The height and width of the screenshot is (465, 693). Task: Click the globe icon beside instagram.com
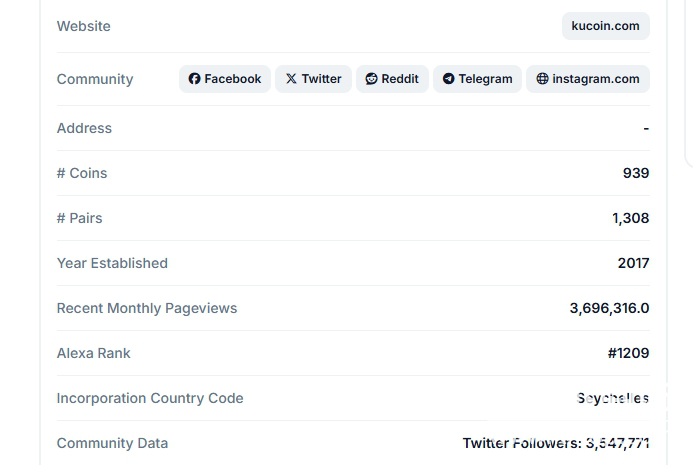(542, 79)
